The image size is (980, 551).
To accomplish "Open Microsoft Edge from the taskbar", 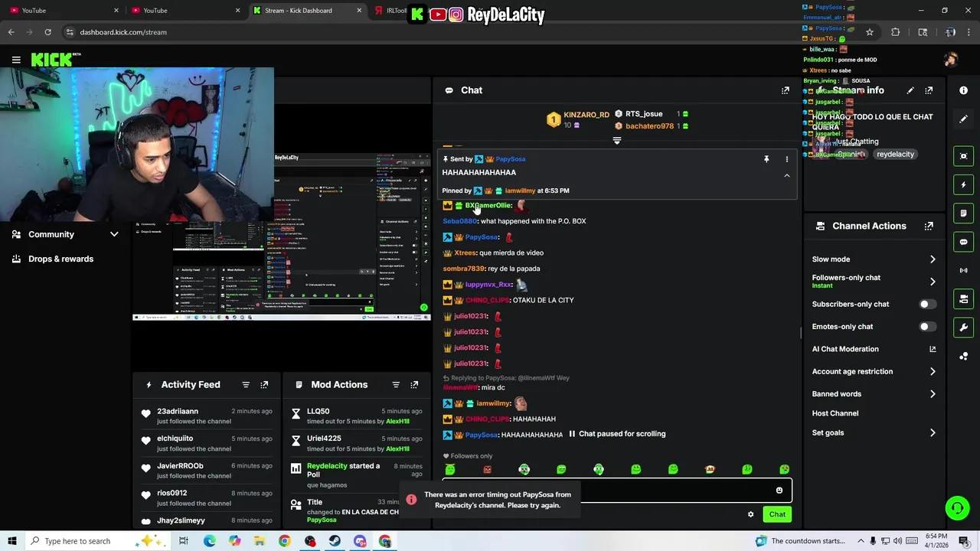I will (209, 541).
